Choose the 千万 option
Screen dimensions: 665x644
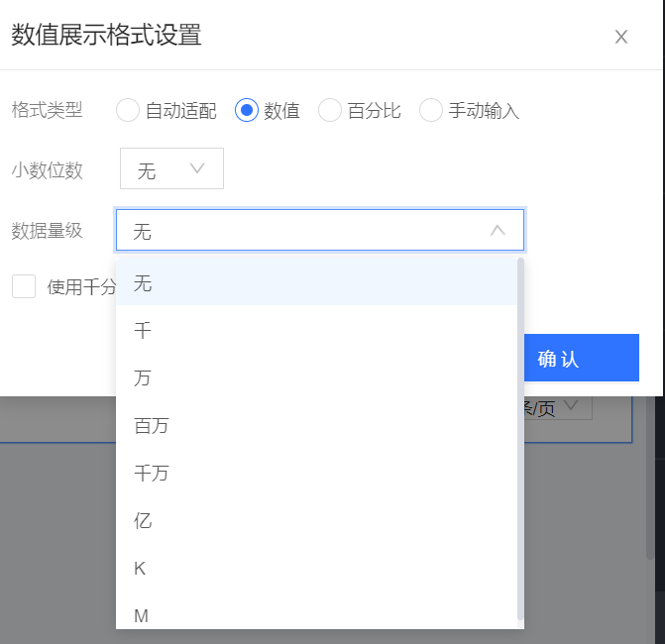(x=152, y=474)
